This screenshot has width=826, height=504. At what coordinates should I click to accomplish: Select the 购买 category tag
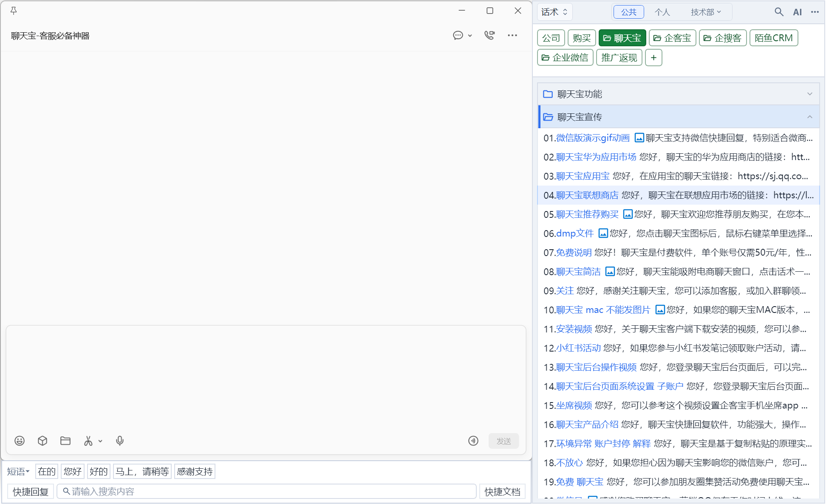582,38
